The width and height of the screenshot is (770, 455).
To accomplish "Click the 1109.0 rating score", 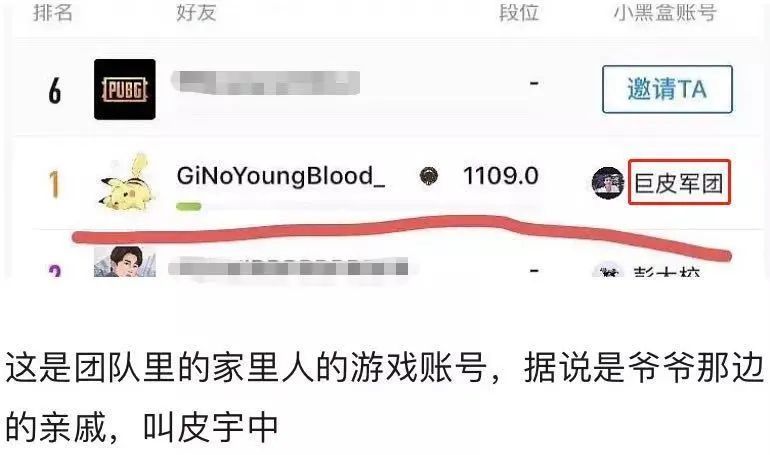I will coord(501,176).
